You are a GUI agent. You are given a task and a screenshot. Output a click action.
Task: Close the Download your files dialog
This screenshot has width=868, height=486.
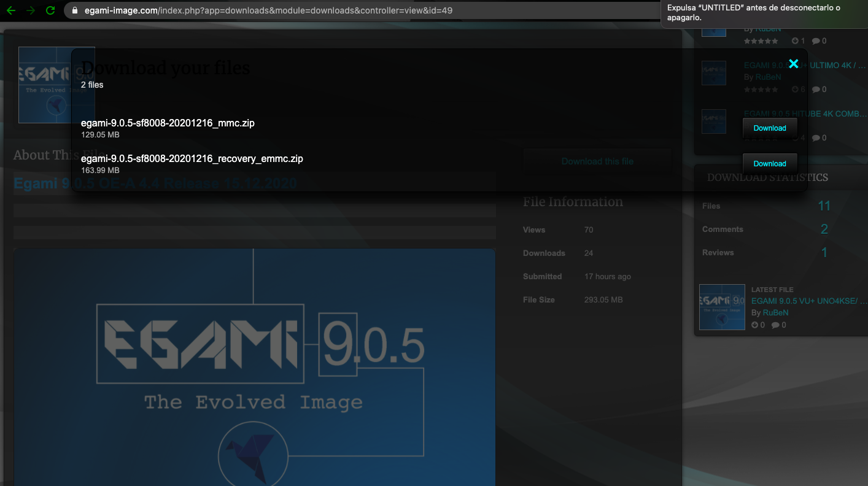(x=793, y=64)
